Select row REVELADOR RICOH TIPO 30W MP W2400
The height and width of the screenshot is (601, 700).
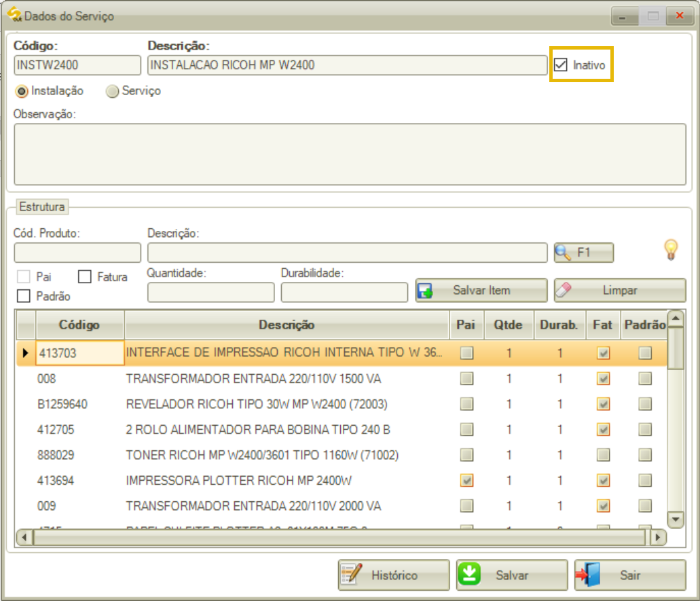342,405
